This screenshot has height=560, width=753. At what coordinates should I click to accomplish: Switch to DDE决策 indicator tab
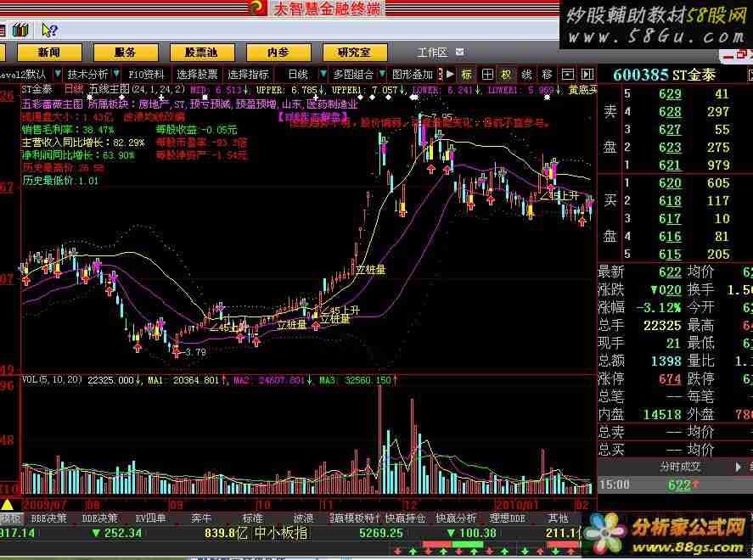100,518
